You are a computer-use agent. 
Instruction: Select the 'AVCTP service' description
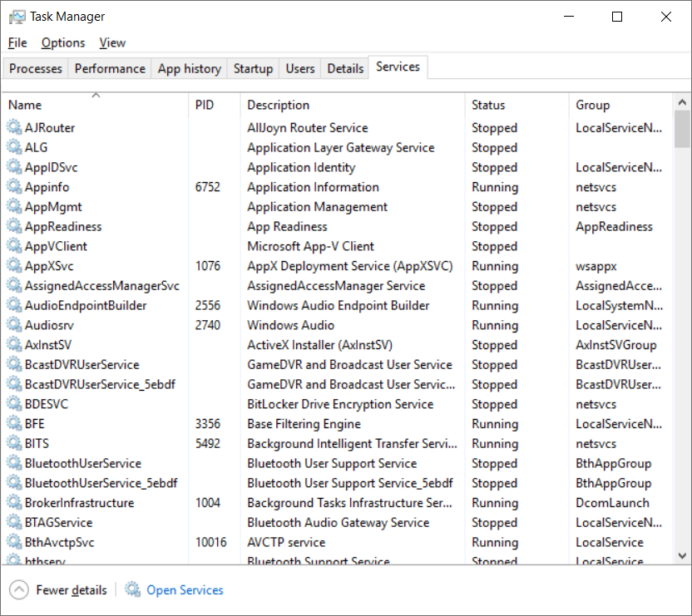[x=286, y=542]
